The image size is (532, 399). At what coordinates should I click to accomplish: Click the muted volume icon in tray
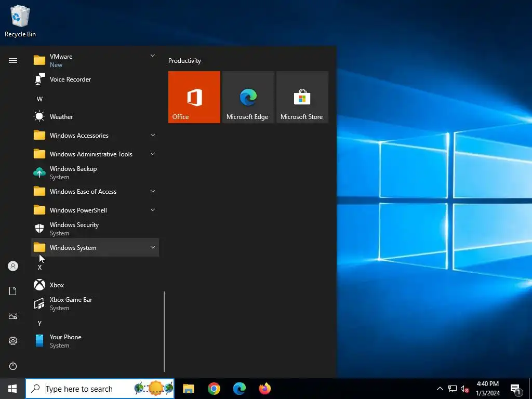464,389
